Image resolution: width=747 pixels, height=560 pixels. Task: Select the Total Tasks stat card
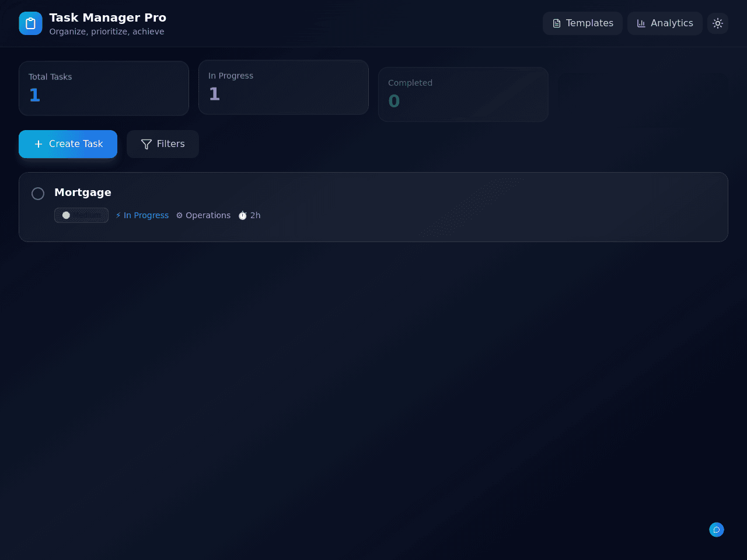(x=104, y=88)
